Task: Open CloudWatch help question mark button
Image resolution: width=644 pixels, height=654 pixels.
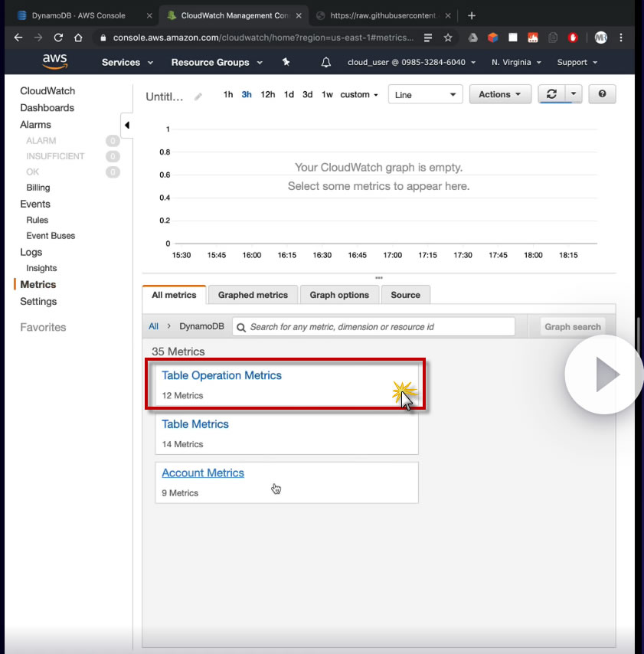Action: pyautogui.click(x=602, y=94)
